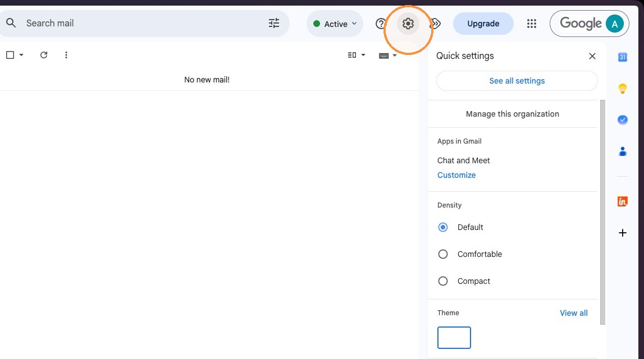Open Google Keep lightbulb icon

pos(622,88)
